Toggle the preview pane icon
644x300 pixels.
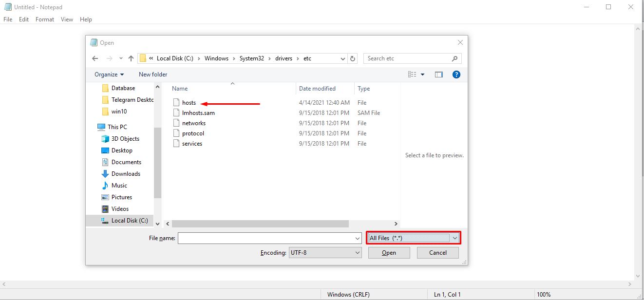tap(439, 75)
